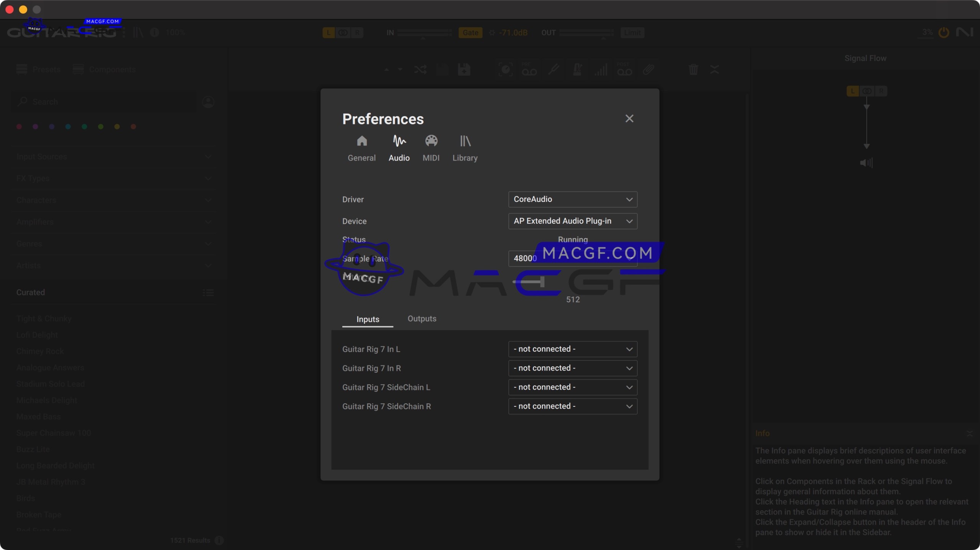This screenshot has width=980, height=550.
Task: Open the PRE tapedeck tool
Action: click(529, 70)
